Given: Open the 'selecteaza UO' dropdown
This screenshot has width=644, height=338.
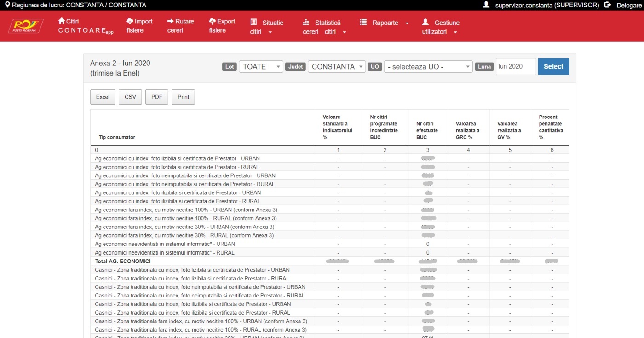Looking at the screenshot, I should pos(428,67).
